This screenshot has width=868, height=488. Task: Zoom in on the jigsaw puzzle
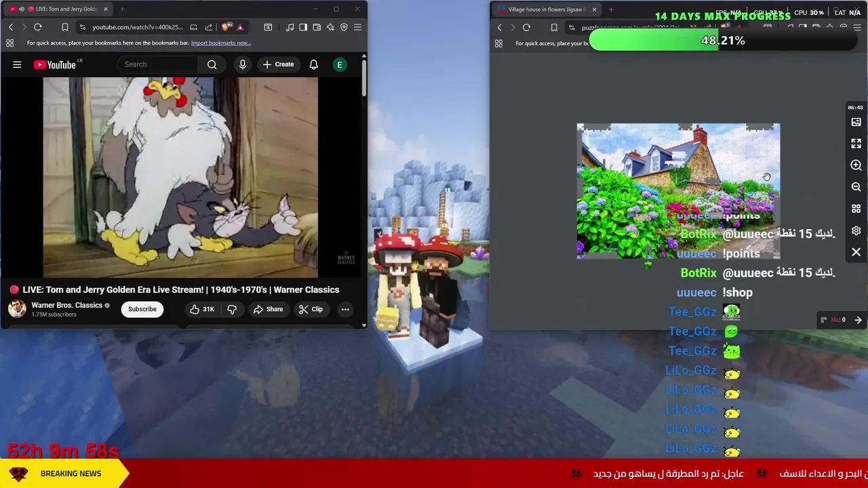[x=856, y=165]
